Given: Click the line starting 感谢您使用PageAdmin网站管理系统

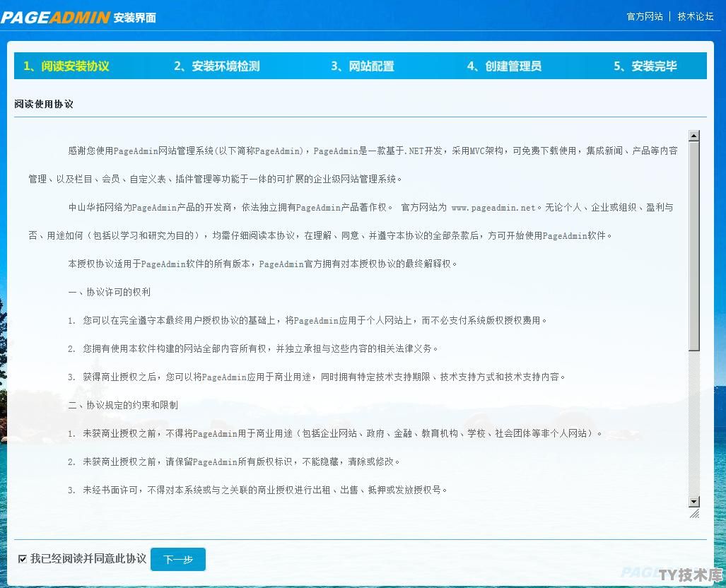Looking at the screenshot, I should click(x=373, y=151).
